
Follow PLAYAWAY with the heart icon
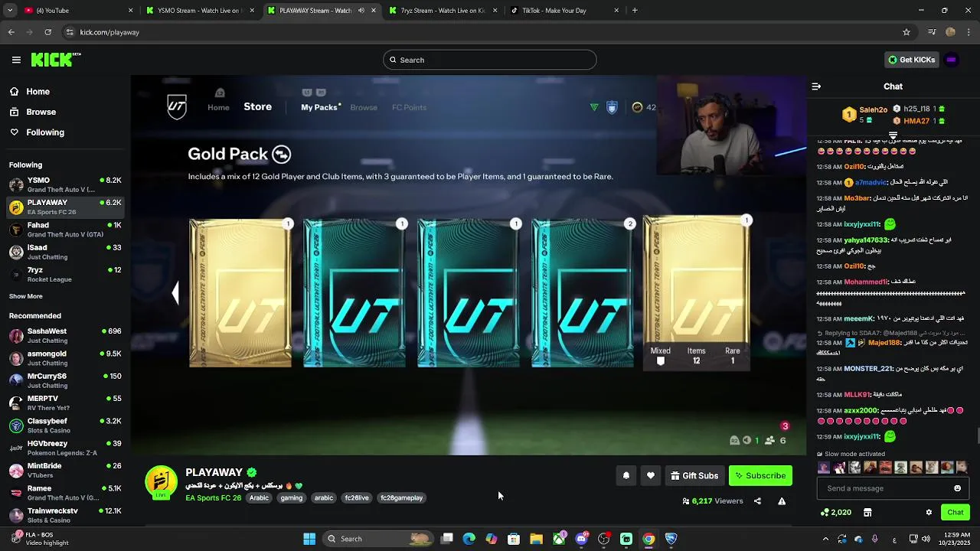click(651, 476)
